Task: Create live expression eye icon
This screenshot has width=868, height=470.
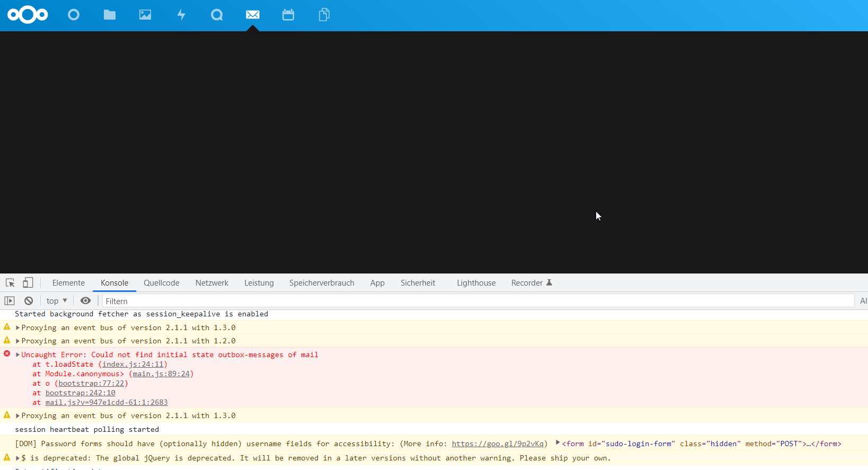Action: tap(85, 301)
